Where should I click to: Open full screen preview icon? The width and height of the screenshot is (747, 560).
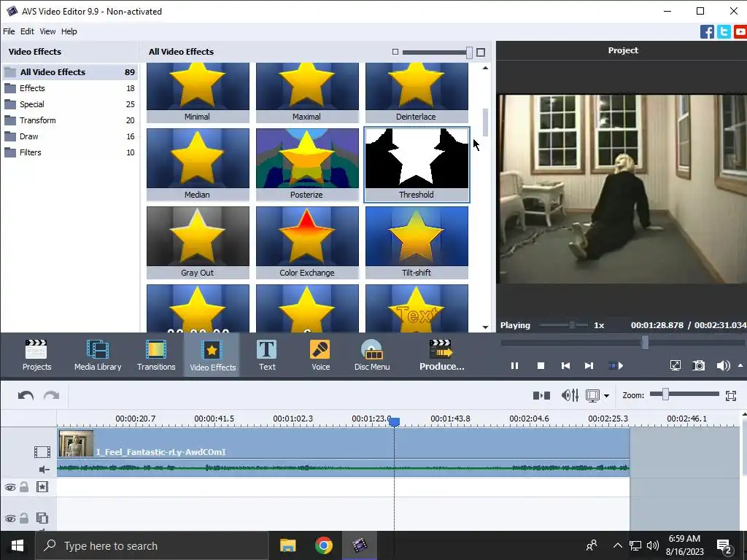point(675,365)
